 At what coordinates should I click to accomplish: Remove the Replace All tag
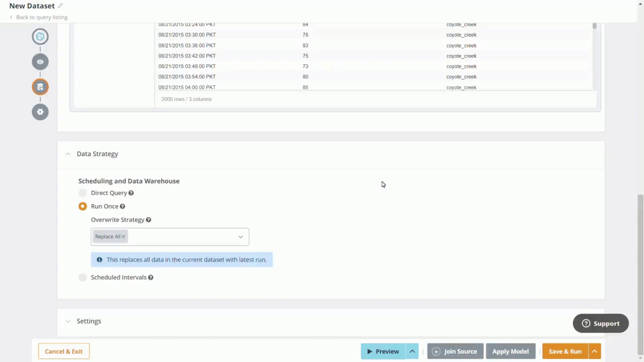pos(123,237)
